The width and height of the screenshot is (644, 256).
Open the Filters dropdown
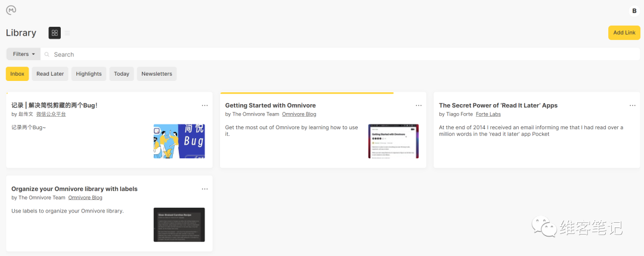tap(23, 54)
